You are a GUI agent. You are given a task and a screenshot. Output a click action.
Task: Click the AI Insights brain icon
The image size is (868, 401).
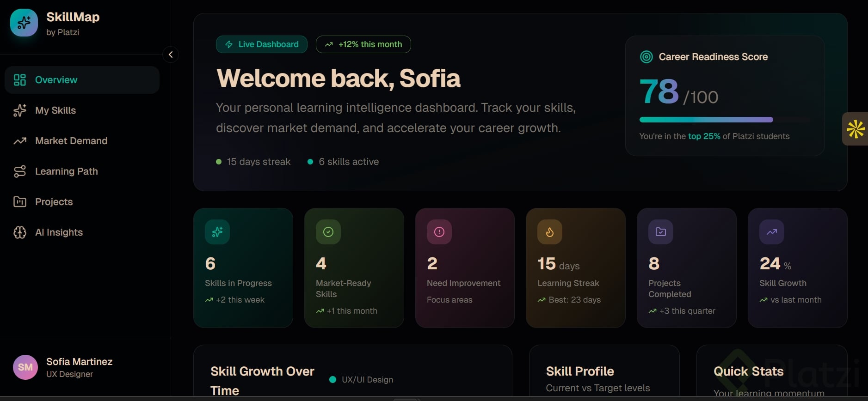pyautogui.click(x=20, y=232)
